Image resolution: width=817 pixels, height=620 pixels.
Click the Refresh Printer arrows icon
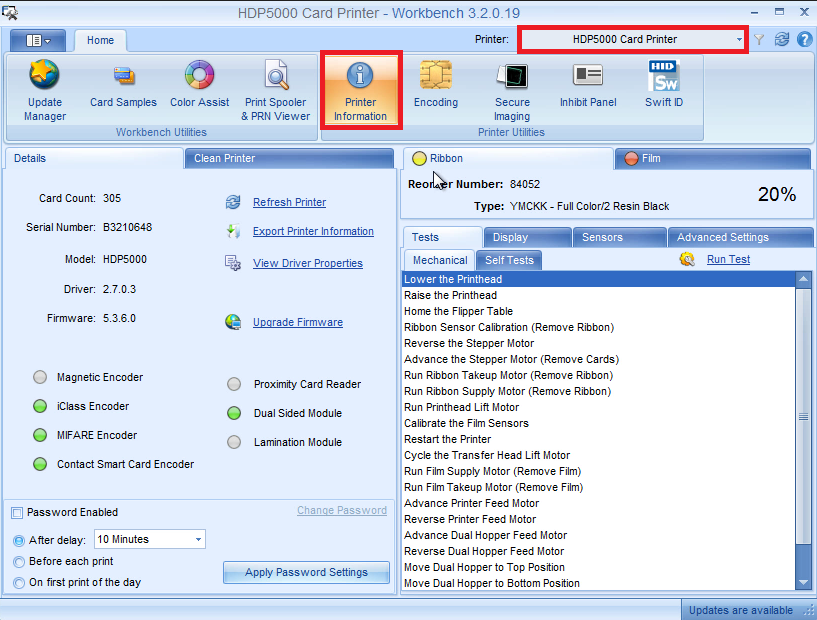point(233,202)
